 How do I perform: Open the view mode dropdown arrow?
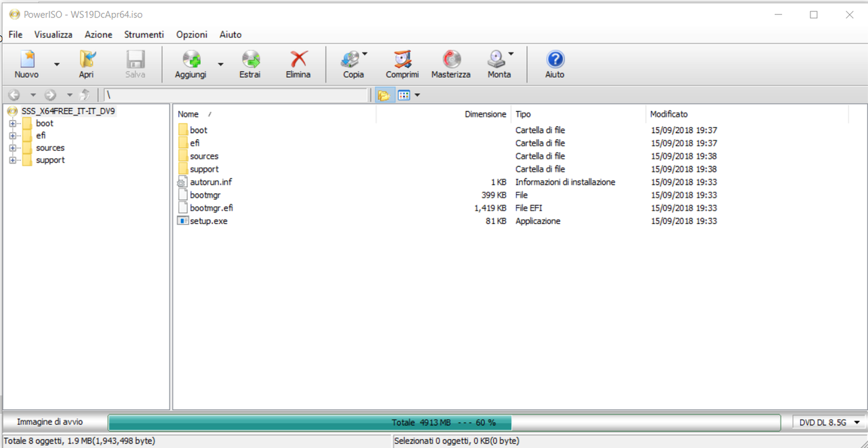tap(417, 95)
